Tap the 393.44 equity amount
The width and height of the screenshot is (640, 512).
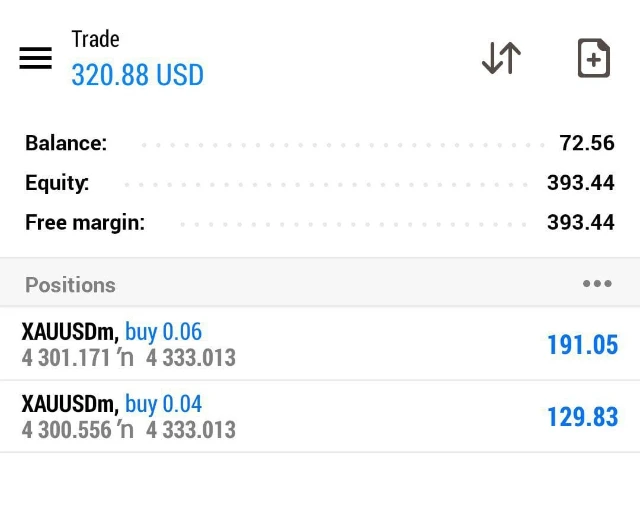(x=580, y=183)
